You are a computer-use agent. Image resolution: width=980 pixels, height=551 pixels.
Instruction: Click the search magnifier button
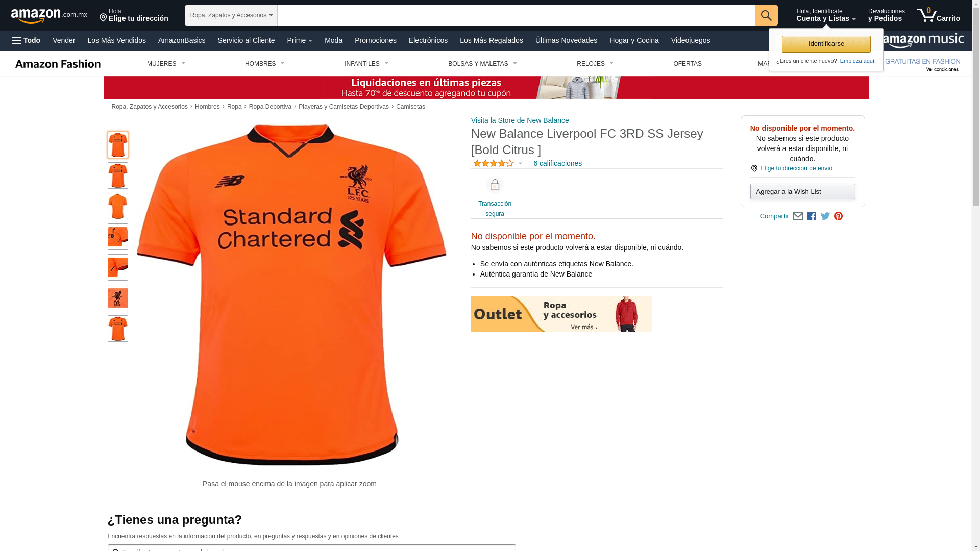(x=766, y=15)
